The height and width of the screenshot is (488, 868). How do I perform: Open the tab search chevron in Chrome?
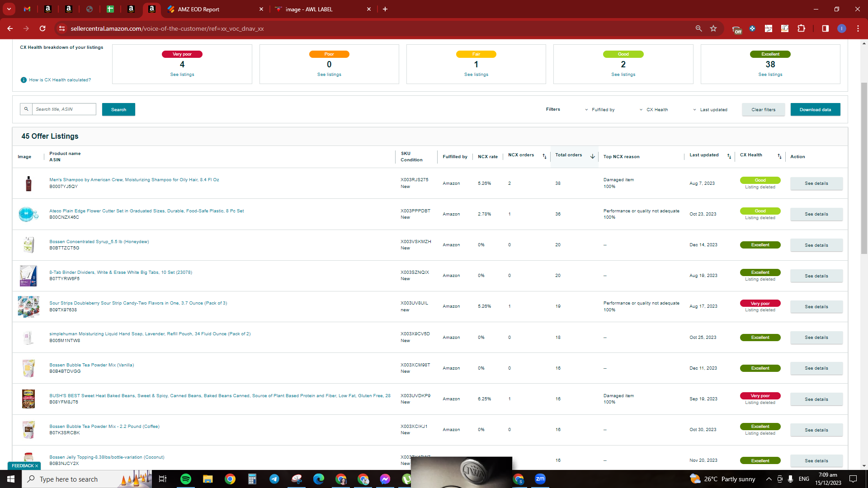click(9, 9)
